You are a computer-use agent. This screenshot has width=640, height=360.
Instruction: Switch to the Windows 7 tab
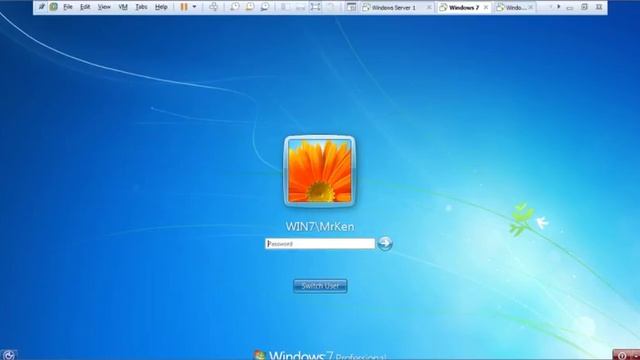tap(464, 7)
